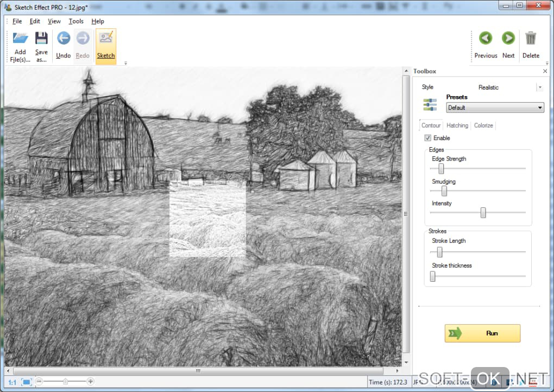The image size is (554, 392).
Task: Undo the last action
Action: tap(64, 46)
